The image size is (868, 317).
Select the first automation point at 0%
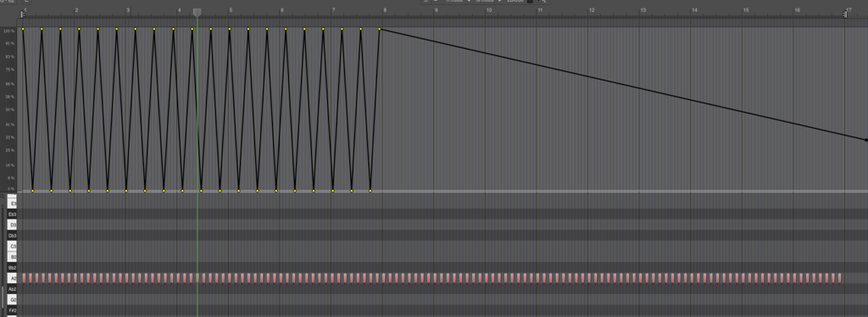tap(32, 191)
